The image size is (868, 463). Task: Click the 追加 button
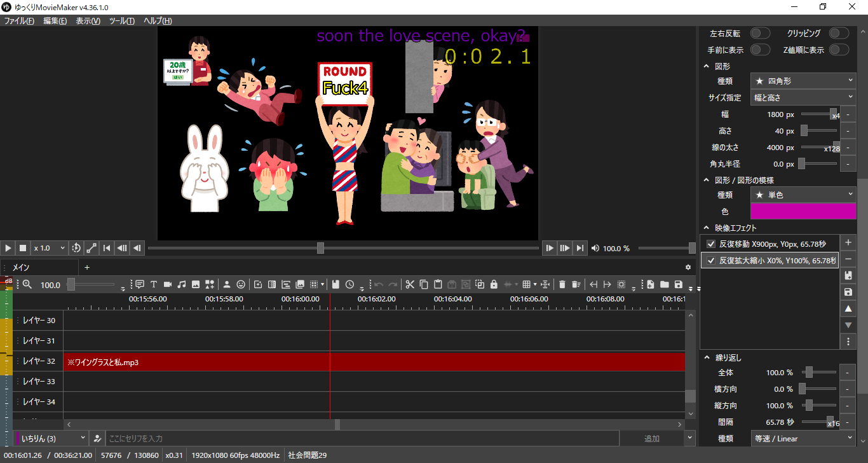tap(651, 438)
